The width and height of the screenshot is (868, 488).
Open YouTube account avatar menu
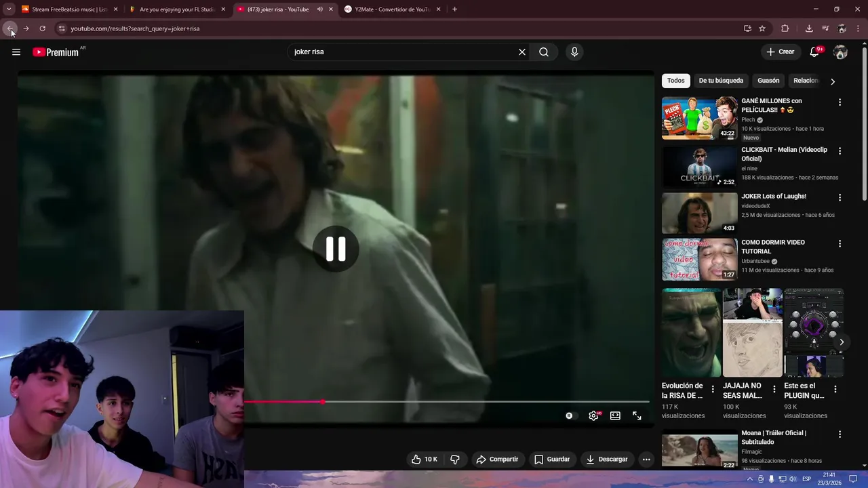841,52
